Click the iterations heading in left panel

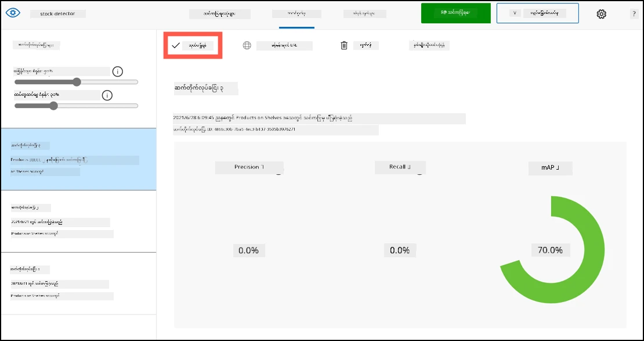pos(36,45)
